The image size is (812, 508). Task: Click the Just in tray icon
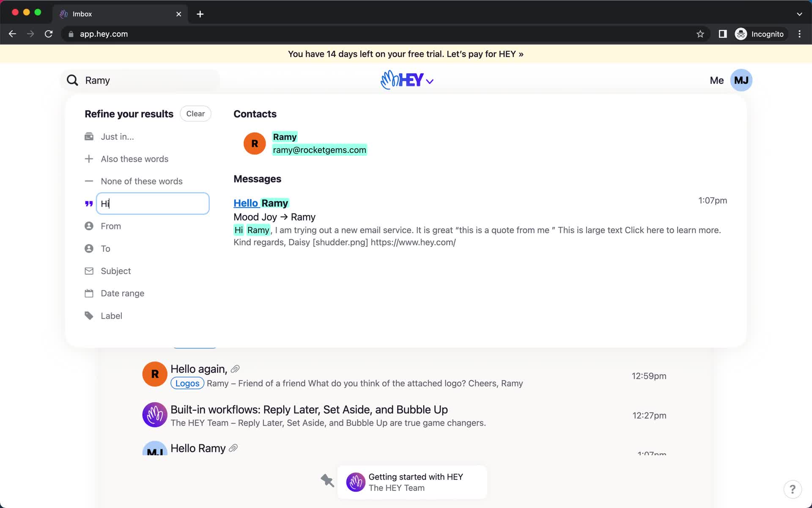(89, 137)
